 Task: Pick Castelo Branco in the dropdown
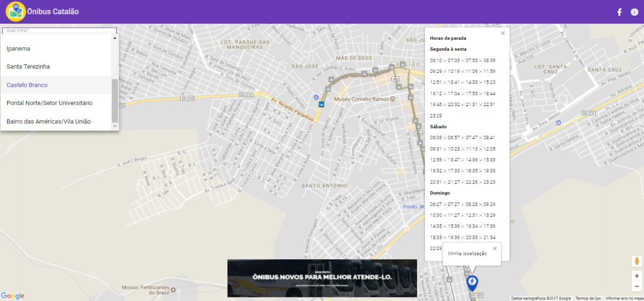[x=27, y=85]
